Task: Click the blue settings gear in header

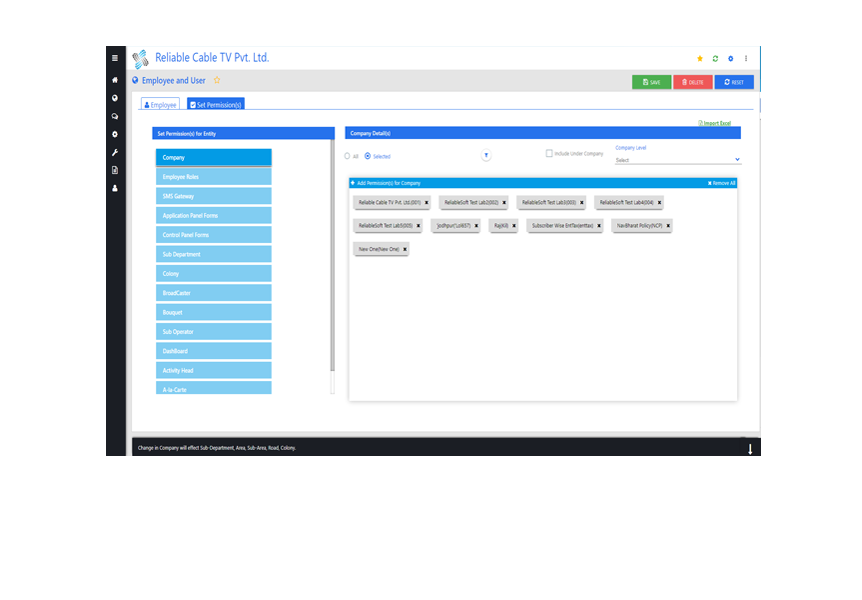Action: pyautogui.click(x=730, y=59)
